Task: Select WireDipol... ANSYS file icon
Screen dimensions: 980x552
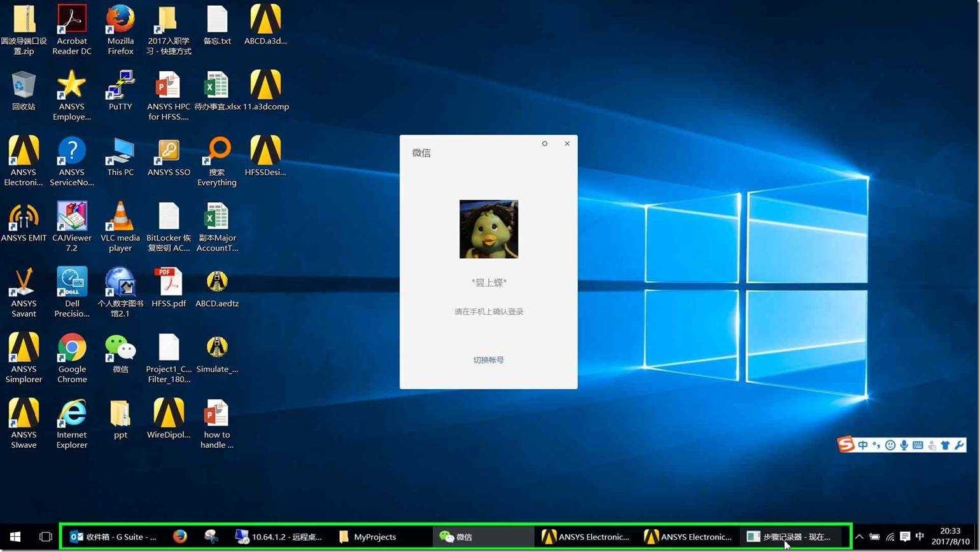Action: point(169,418)
